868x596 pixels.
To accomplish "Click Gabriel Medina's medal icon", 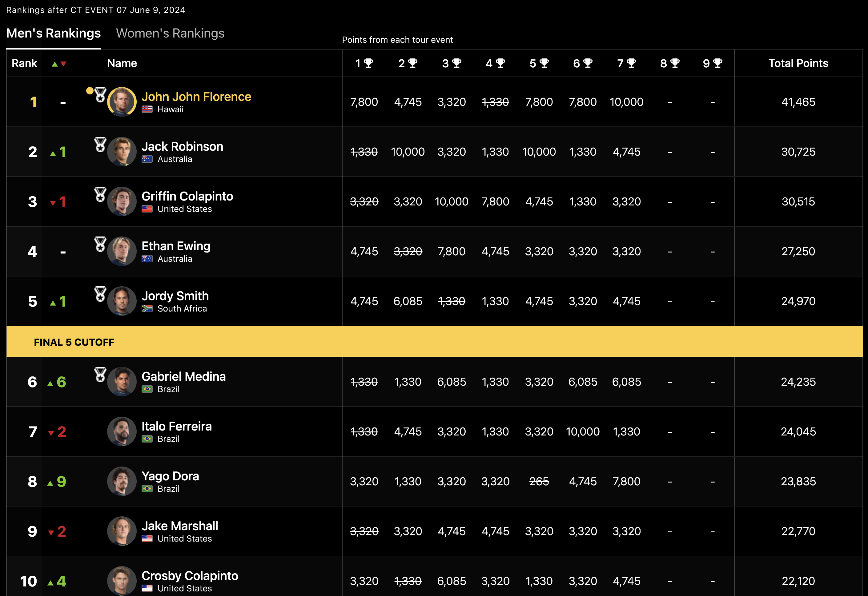I will (x=100, y=375).
